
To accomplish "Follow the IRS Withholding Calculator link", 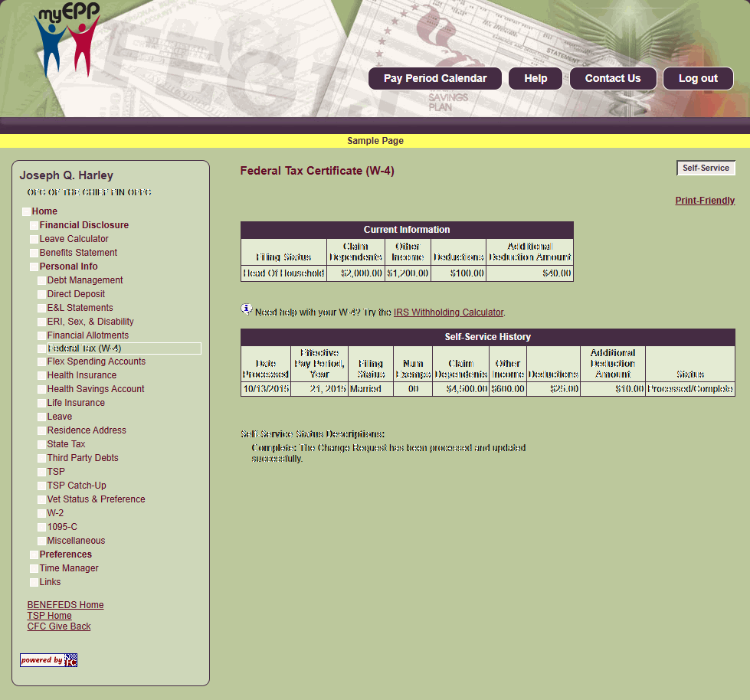I will tap(448, 312).
